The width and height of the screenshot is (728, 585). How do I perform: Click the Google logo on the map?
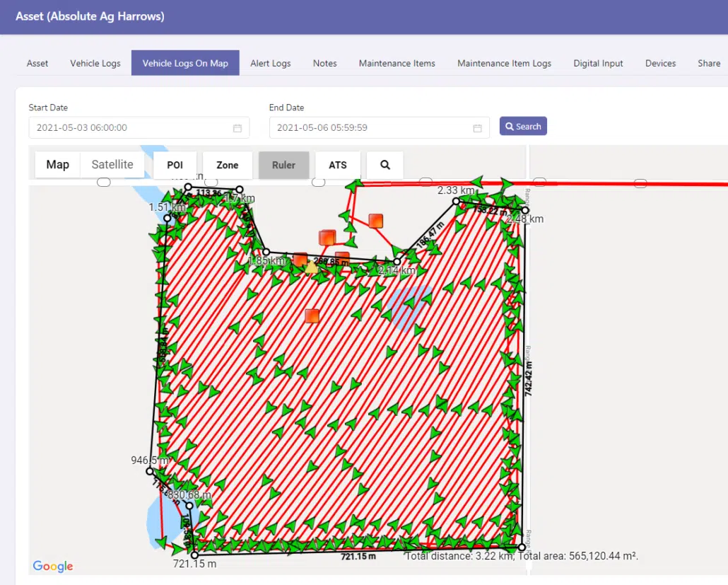(53, 566)
